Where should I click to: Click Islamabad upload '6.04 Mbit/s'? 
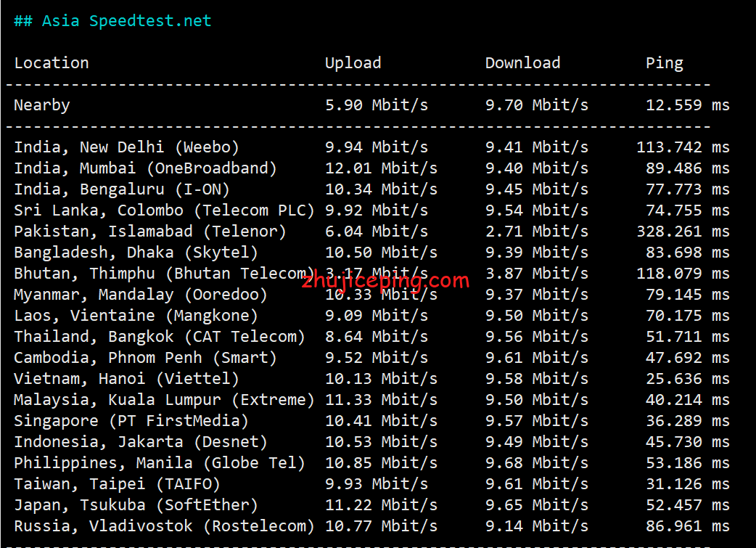click(x=377, y=232)
